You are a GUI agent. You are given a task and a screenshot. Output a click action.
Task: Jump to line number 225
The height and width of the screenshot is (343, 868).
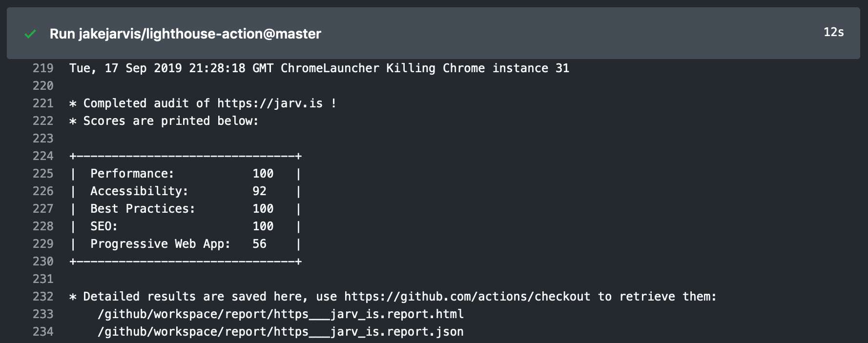point(43,174)
